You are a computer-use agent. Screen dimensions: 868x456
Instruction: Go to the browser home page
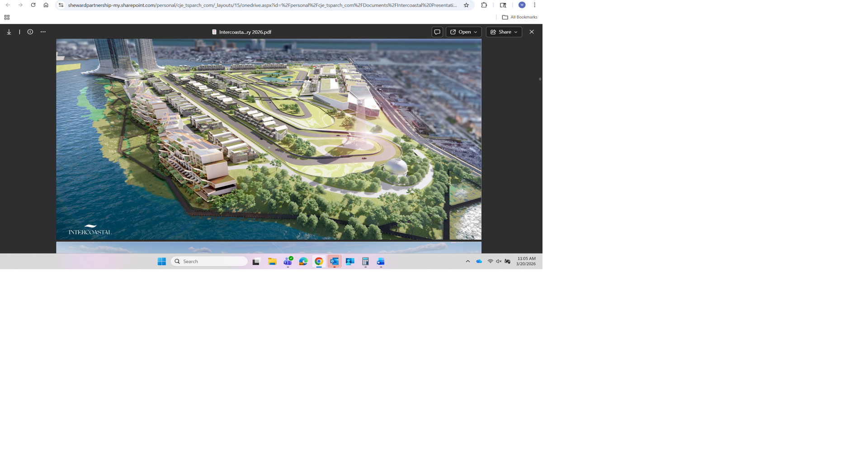(x=46, y=5)
